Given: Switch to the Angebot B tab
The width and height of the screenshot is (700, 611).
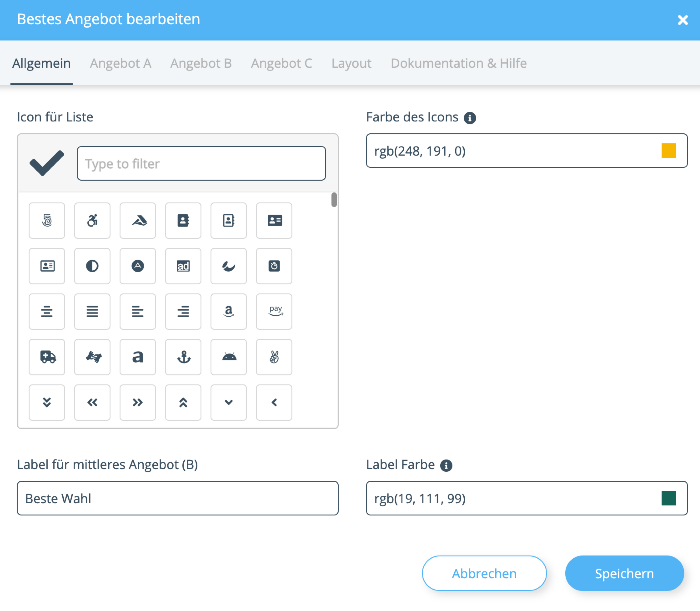Looking at the screenshot, I should [201, 63].
